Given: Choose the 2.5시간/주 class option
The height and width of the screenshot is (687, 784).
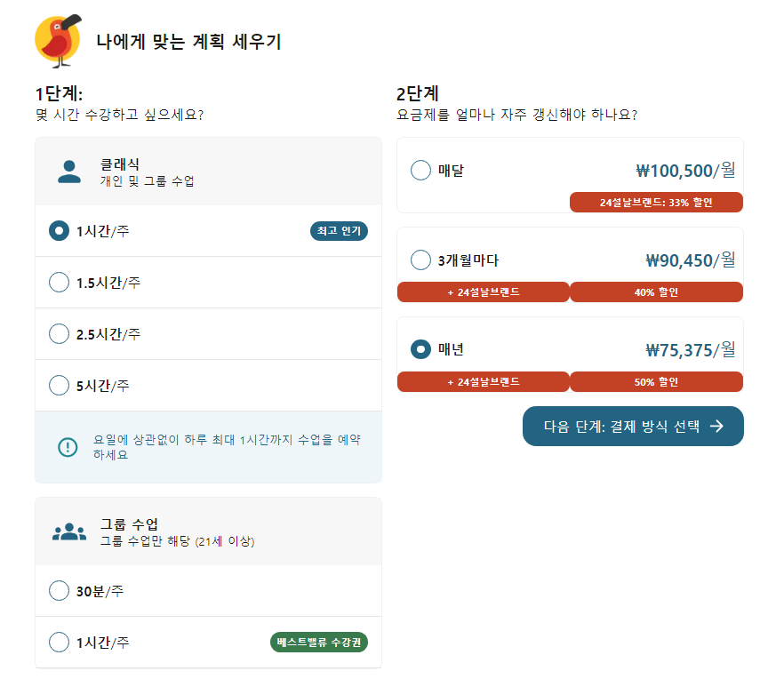Looking at the screenshot, I should [x=59, y=333].
